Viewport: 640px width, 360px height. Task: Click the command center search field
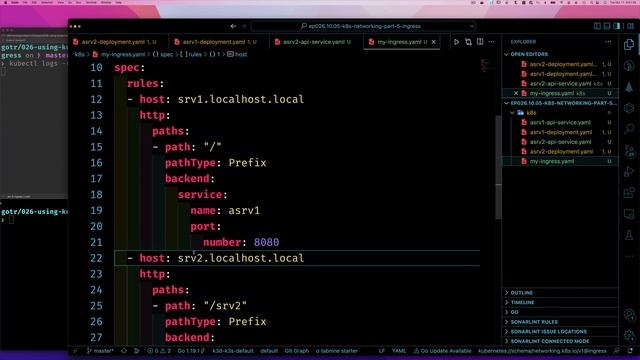(363, 26)
